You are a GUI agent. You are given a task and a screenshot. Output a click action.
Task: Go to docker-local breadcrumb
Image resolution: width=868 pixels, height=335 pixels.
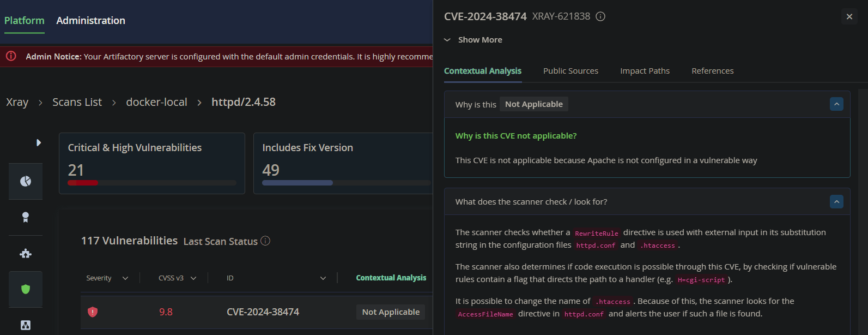coord(156,102)
